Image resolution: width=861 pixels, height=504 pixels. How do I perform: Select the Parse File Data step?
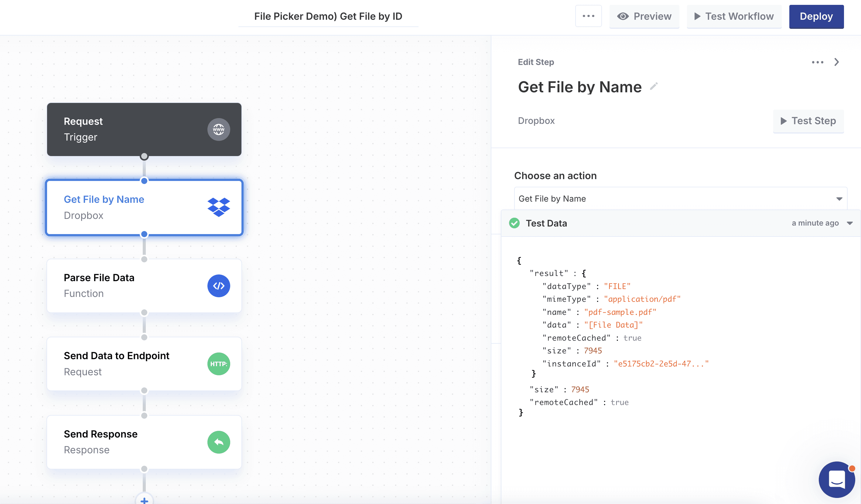click(130, 286)
